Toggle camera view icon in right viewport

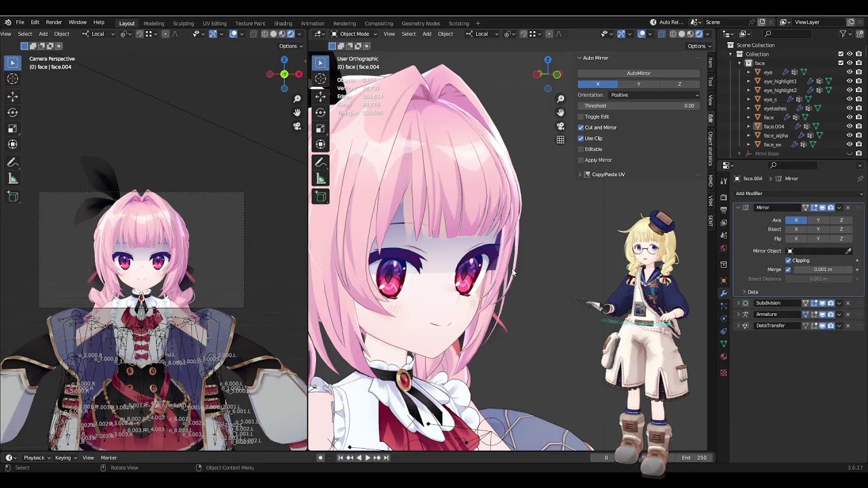[560, 126]
